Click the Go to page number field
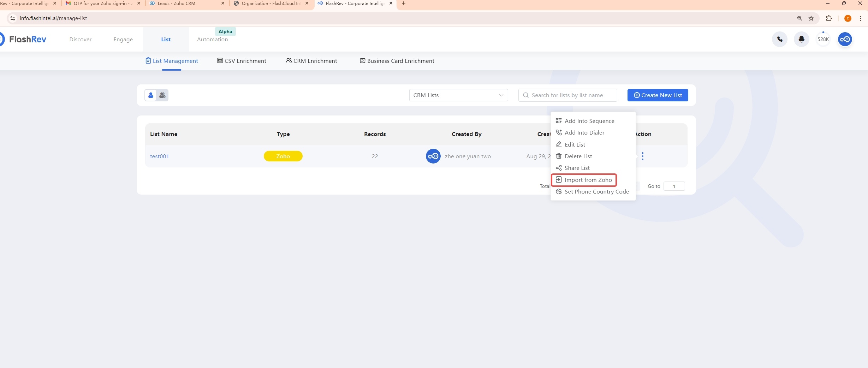Viewport: 868px width, 368px height. coord(674,186)
